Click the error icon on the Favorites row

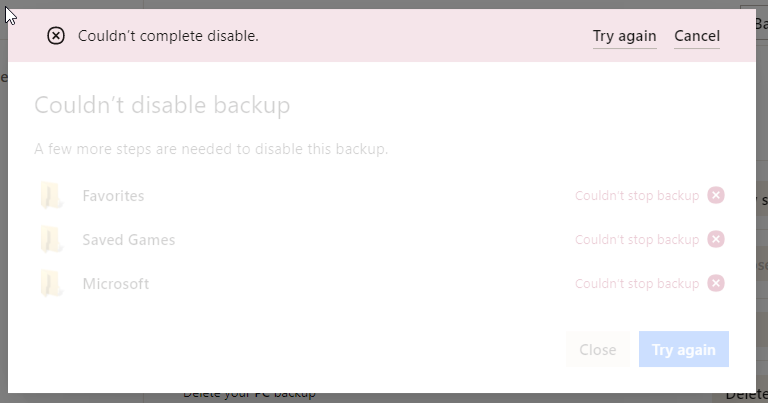(715, 195)
